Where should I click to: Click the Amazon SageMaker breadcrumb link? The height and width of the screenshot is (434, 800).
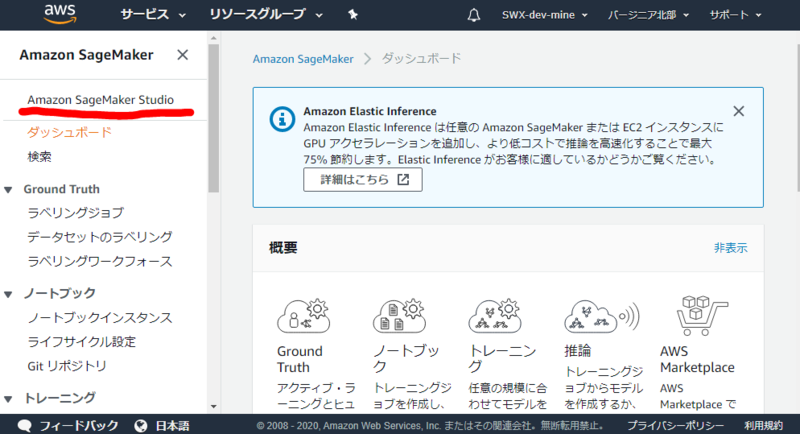(303, 59)
